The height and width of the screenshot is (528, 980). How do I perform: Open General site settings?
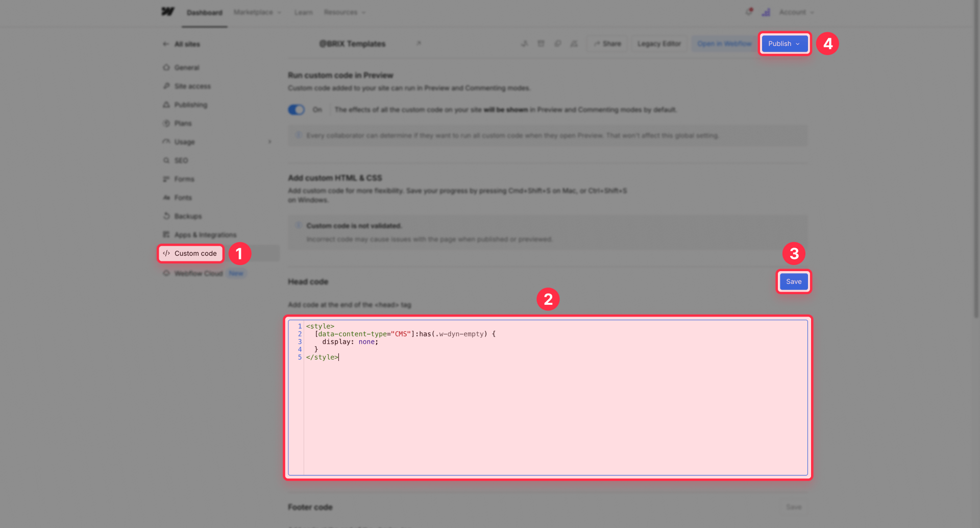tap(187, 67)
